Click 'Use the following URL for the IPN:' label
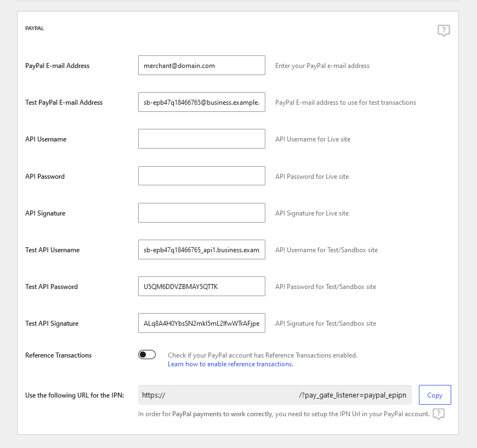This screenshot has width=477, height=448. pos(75,395)
